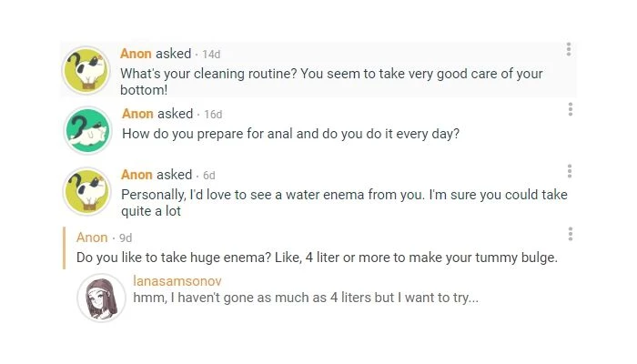Expand the options menu on the 6d question
637x364 pixels.
570,171
